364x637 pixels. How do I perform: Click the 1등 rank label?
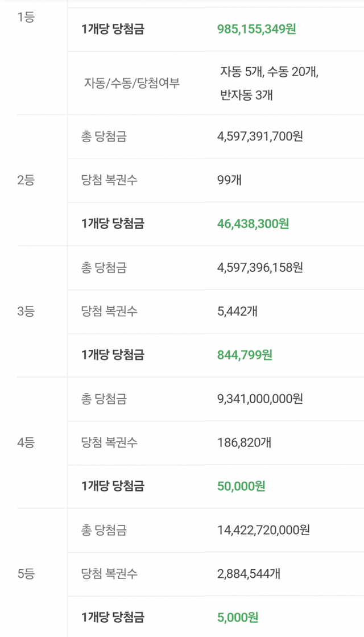point(26,18)
